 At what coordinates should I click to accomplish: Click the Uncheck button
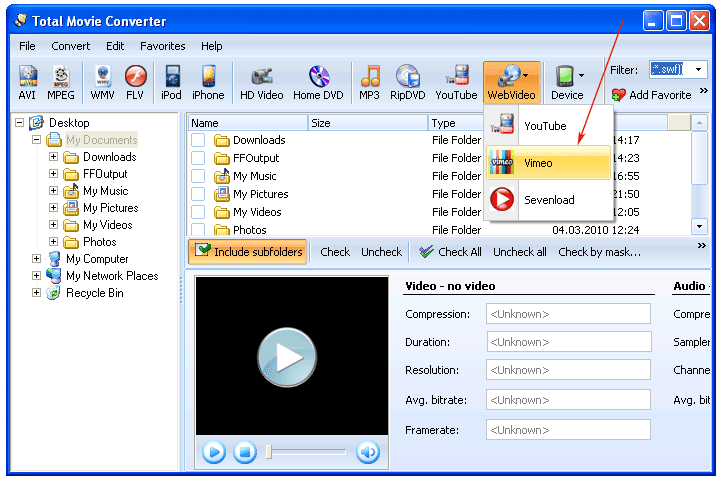tap(382, 252)
